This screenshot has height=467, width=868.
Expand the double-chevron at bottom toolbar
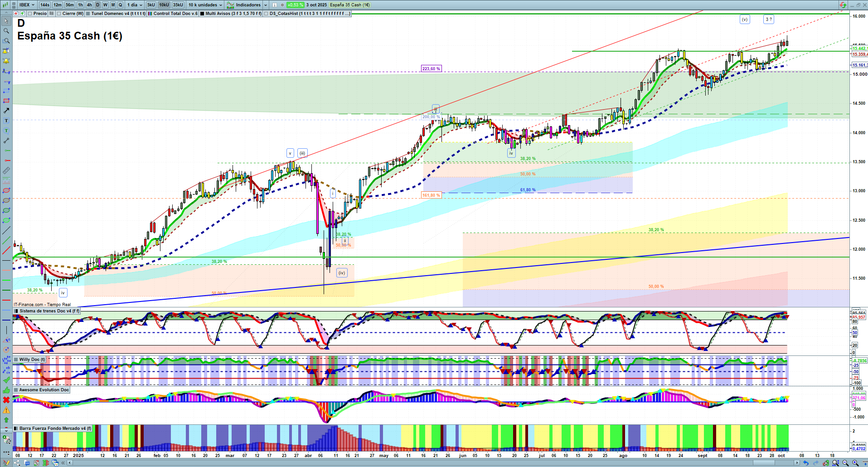coord(64,463)
